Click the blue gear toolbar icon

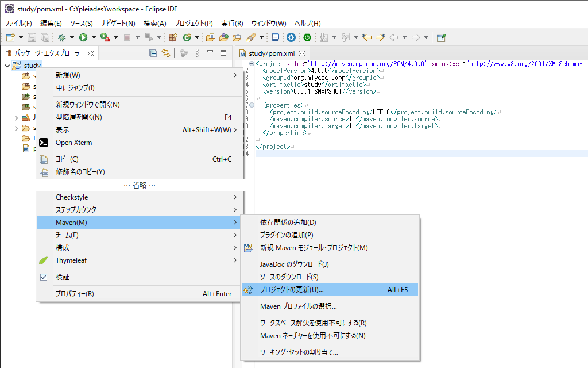pos(291,37)
